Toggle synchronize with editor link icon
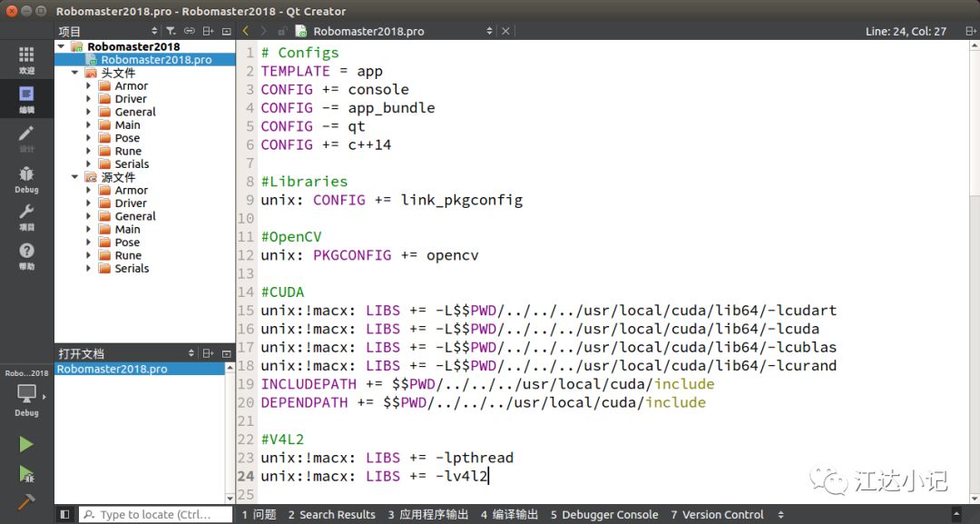Image resolution: width=980 pixels, height=524 pixels. click(x=190, y=31)
